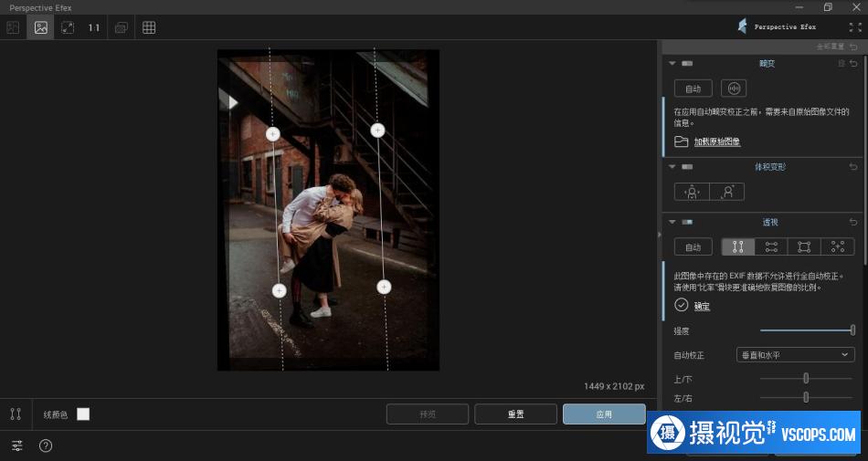868x461 pixels.
Task: Collapse the right panel via its edge arrow
Action: point(660,235)
